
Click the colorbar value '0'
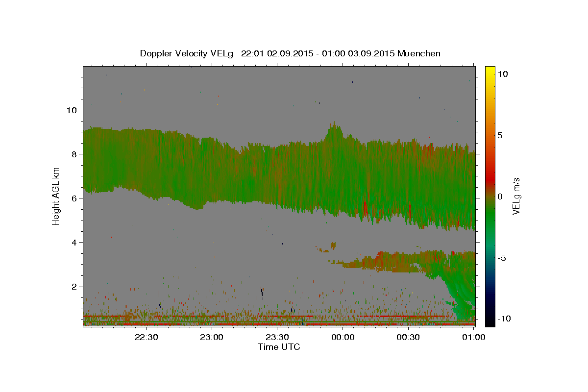point(500,196)
